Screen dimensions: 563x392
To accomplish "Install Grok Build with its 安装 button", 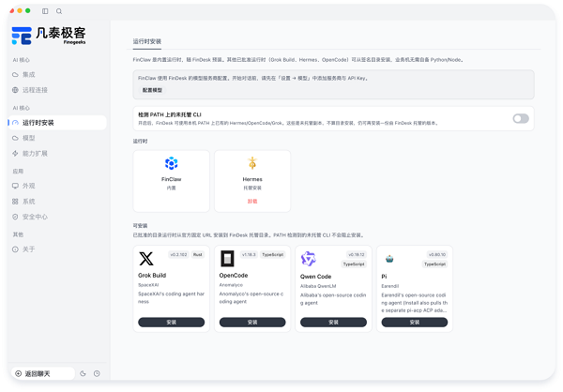I will click(172, 323).
